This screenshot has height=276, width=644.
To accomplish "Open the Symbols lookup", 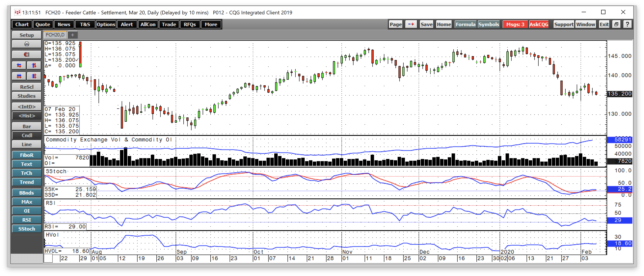I will 488,24.
